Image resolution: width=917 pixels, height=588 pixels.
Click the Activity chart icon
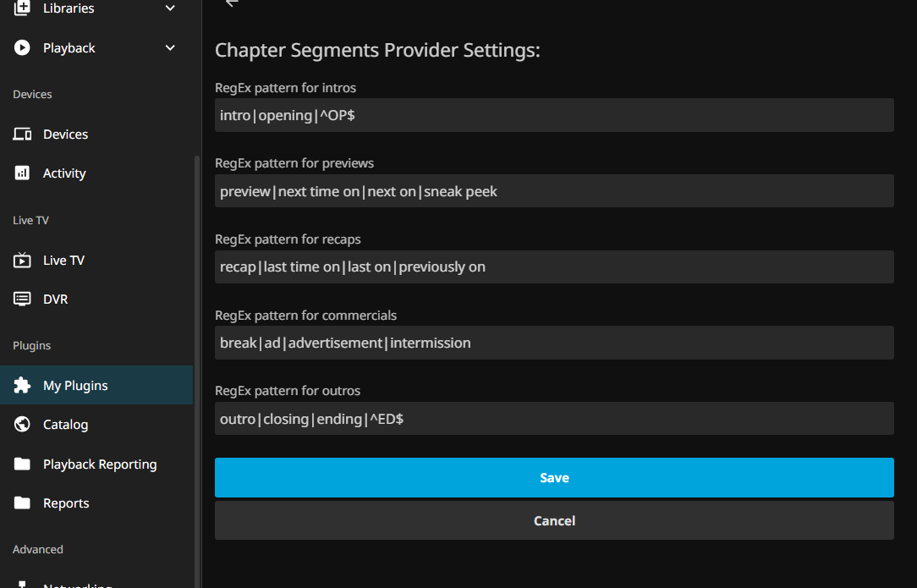pos(22,173)
